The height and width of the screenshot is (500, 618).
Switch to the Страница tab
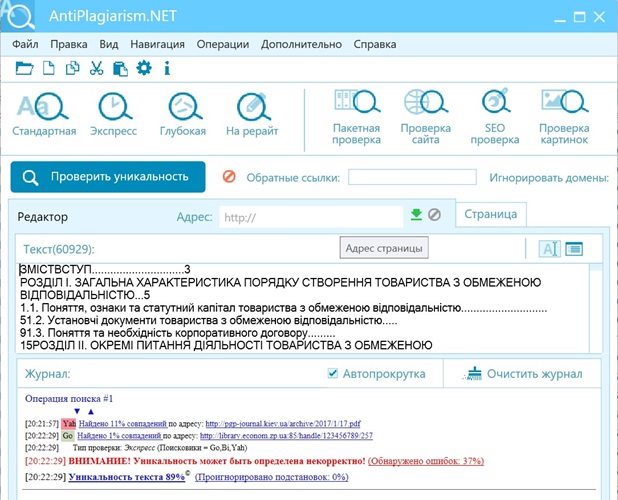(x=491, y=214)
